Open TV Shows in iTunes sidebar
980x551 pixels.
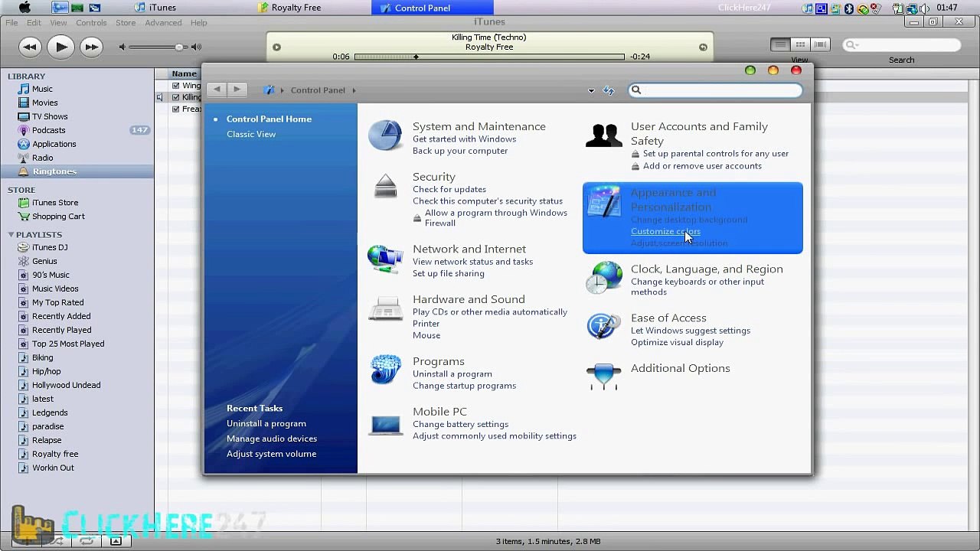pos(50,116)
